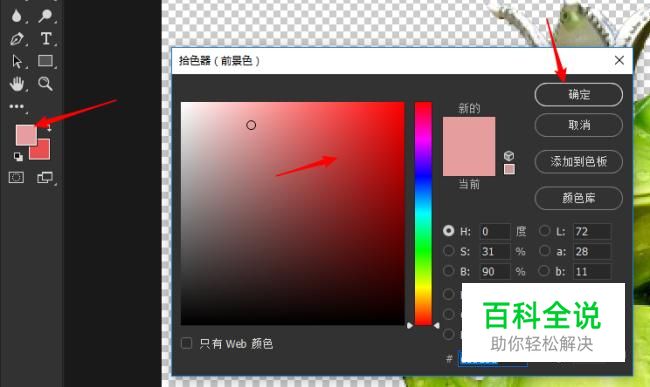Select the Hand tool
Viewport: 650px width, 387px height.
click(17, 84)
